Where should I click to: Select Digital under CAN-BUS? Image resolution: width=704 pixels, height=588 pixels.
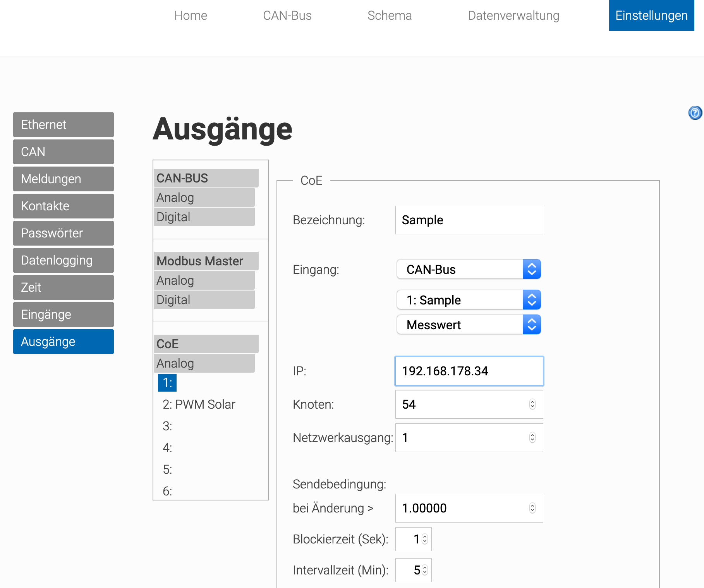tap(204, 217)
